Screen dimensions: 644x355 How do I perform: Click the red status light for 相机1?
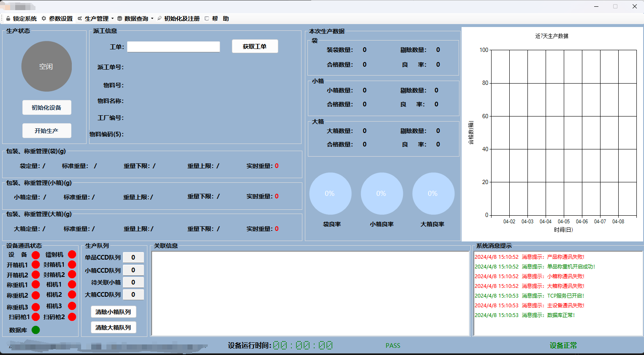[x=72, y=285]
